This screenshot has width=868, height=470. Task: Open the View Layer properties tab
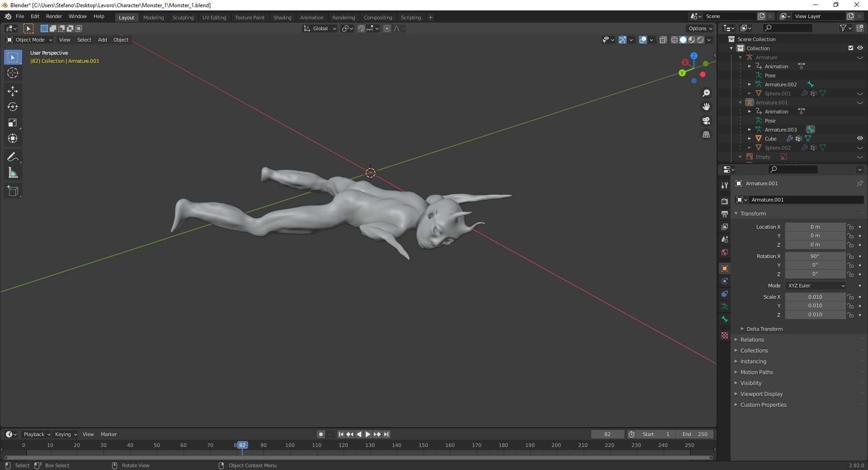725,227
